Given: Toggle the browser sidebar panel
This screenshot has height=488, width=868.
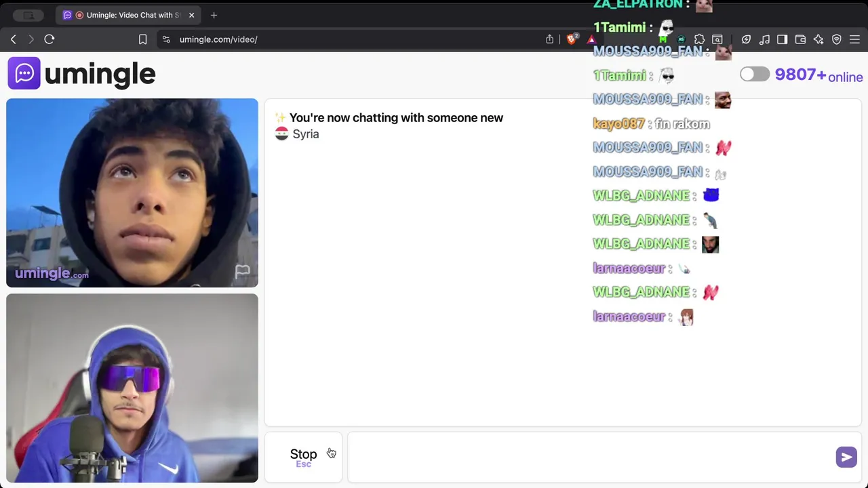Looking at the screenshot, I should tap(782, 39).
